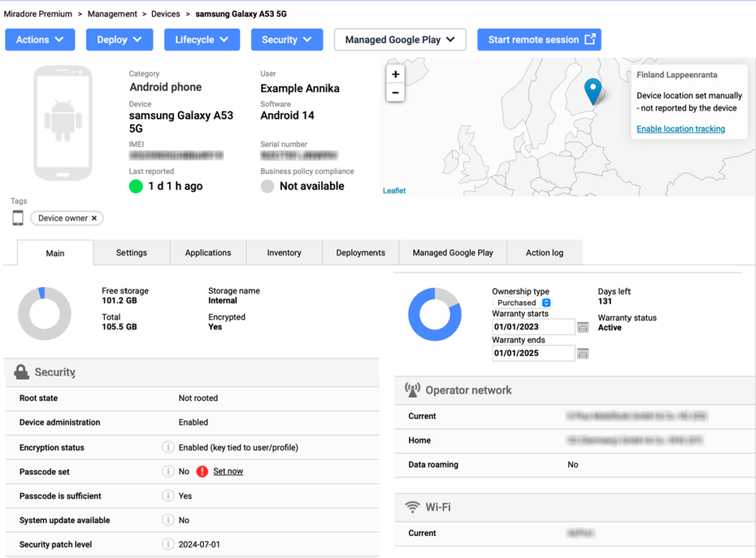Click the Warranty ends date field

point(533,354)
